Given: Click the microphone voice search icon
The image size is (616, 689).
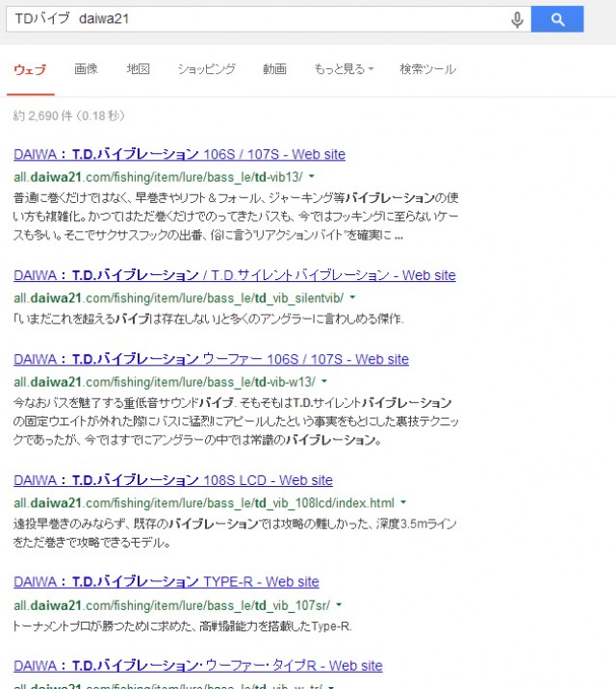Looking at the screenshot, I should coord(518,19).
